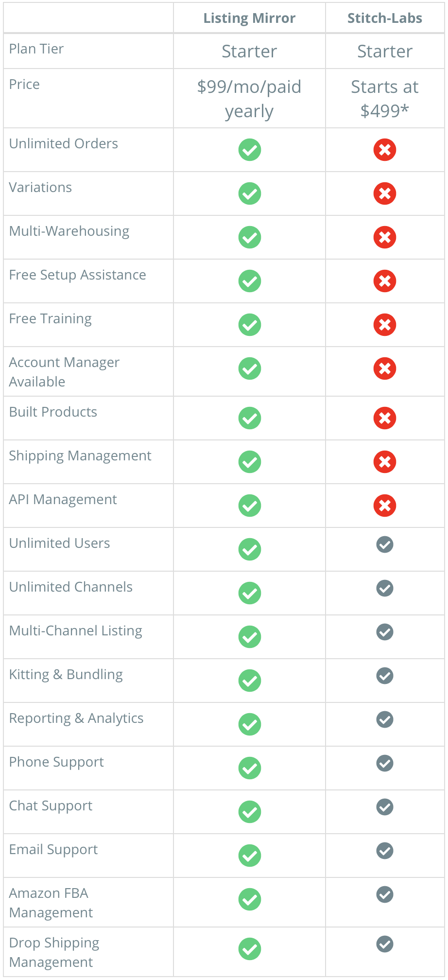Click Listing Mirror's green check for Variations
The image size is (448, 980).
[x=250, y=193]
